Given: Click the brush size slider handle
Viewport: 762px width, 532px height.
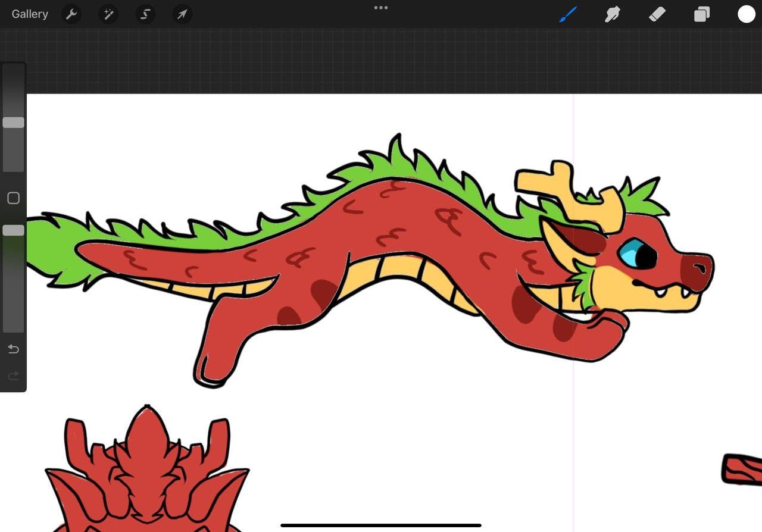Looking at the screenshot, I should [13, 123].
